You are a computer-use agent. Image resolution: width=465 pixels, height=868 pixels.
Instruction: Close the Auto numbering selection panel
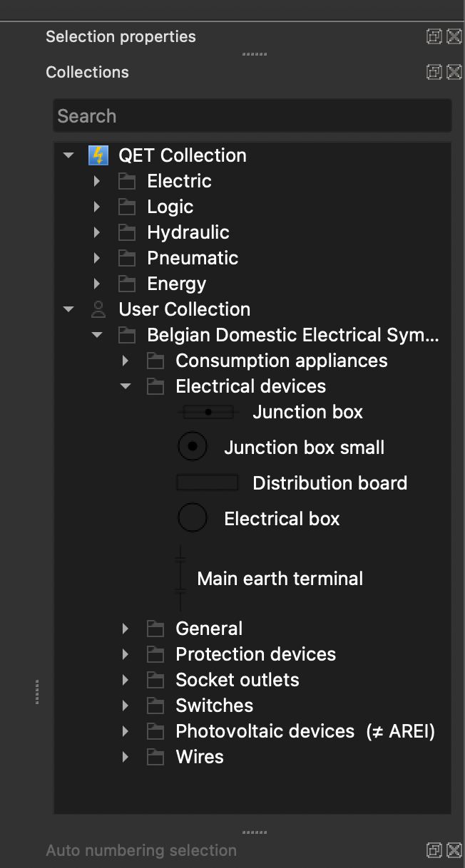coord(454,850)
